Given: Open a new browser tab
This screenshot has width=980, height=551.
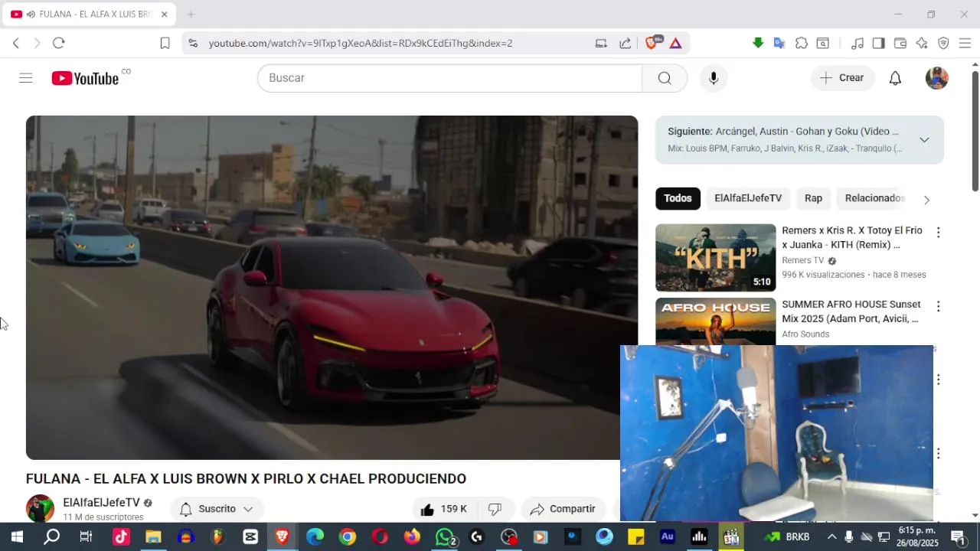Looking at the screenshot, I should 191,15.
